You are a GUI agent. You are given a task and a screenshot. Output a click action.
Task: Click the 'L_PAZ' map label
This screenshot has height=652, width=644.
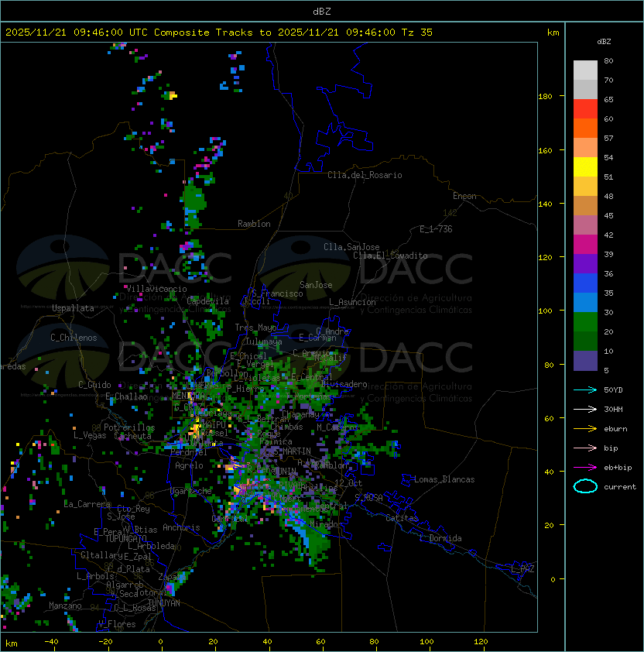pos(522,569)
